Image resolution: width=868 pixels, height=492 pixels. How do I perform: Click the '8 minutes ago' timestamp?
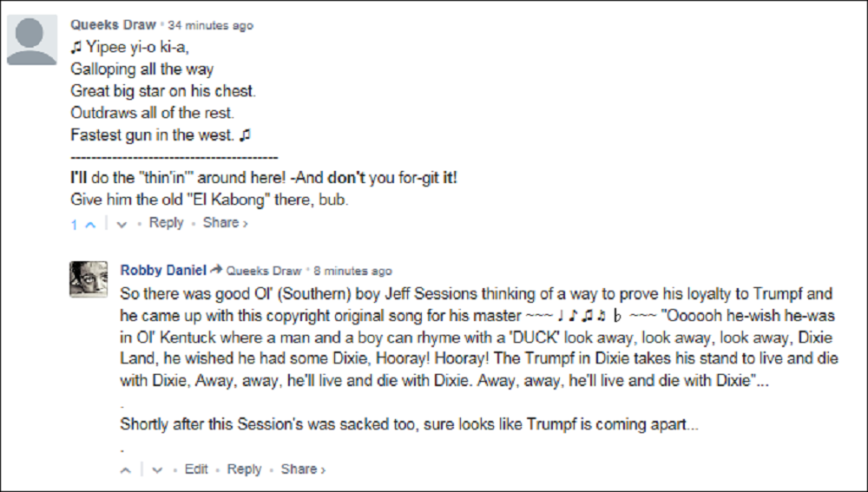[x=352, y=271]
